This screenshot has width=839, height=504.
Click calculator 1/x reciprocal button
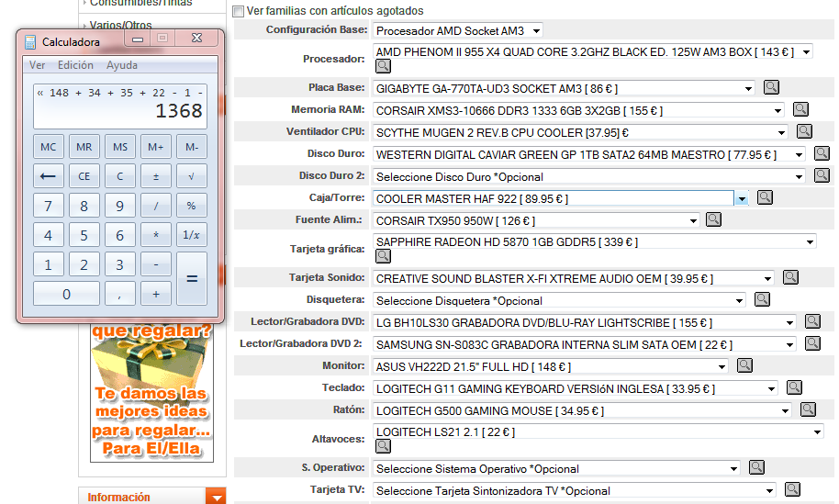coord(192,235)
